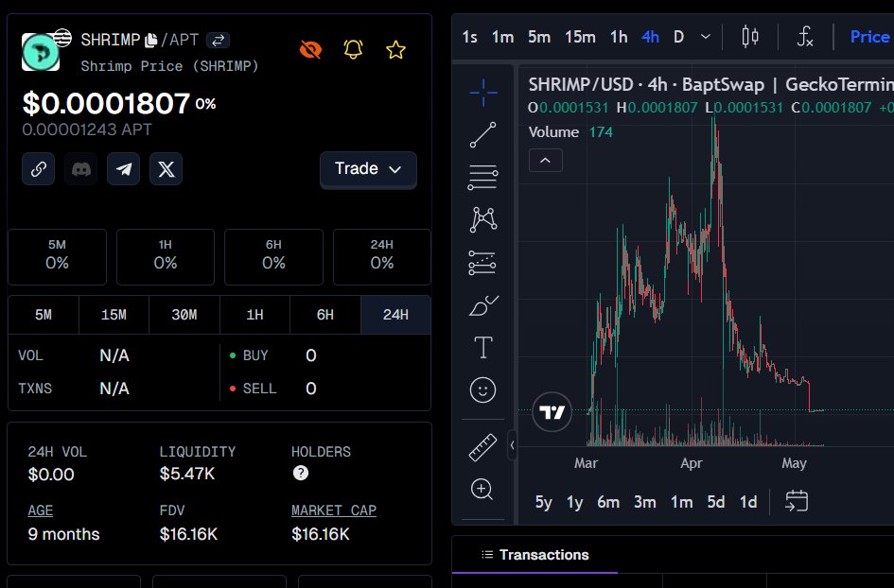This screenshot has width=894, height=588.
Task: Open the indicators fx menu
Action: 804,37
